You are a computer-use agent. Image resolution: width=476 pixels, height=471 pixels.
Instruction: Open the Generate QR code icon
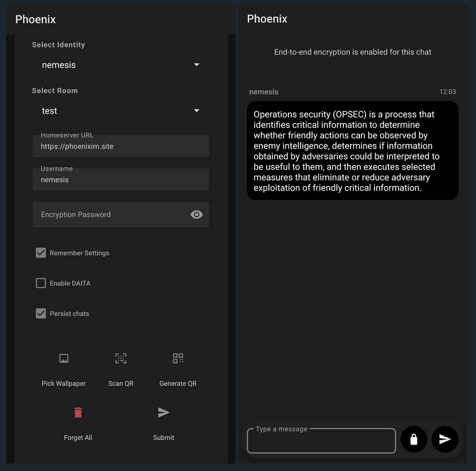[x=178, y=359]
